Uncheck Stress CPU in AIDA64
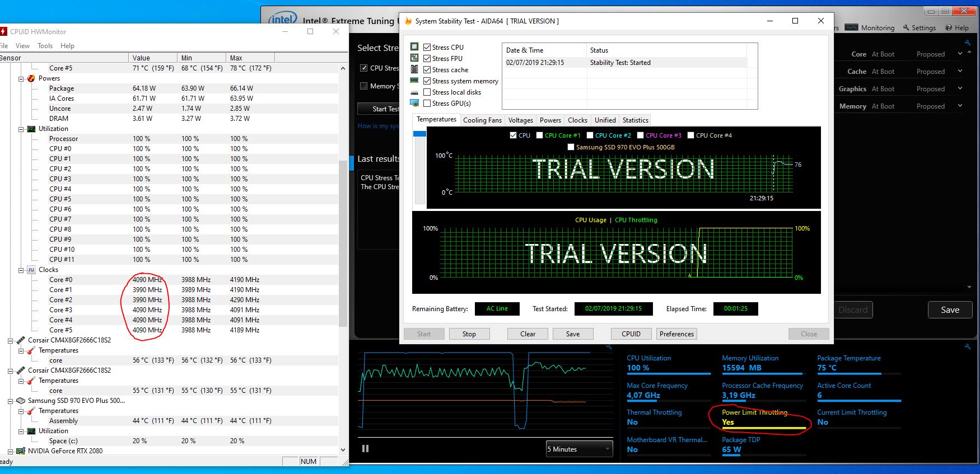Viewport: 980px width, 474px height. [427, 48]
